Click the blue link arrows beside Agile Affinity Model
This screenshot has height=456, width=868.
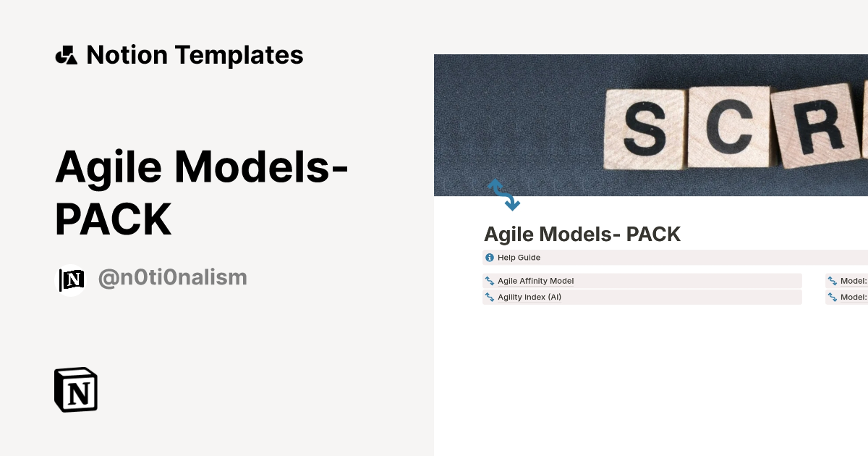[490, 281]
